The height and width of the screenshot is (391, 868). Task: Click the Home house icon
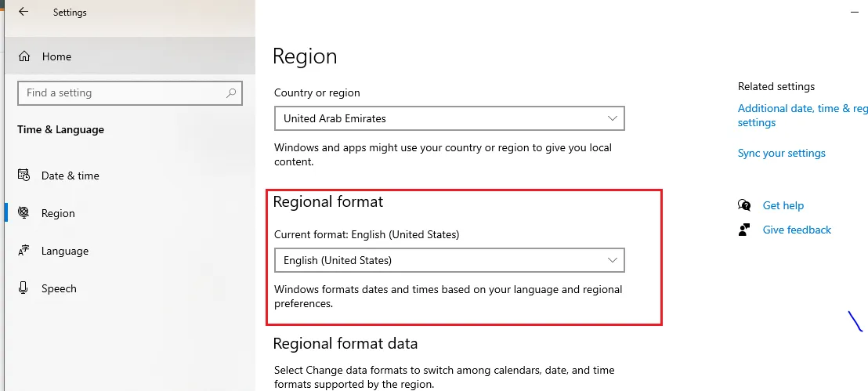24,56
